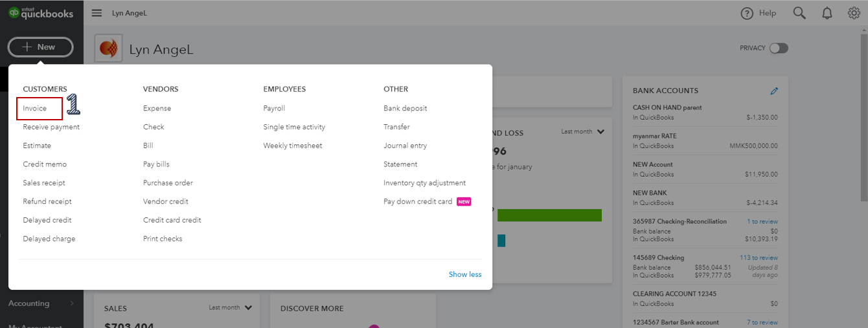Open 1 to review for Checking-Reconciliation
This screenshot has height=328, width=868.
pyautogui.click(x=762, y=221)
